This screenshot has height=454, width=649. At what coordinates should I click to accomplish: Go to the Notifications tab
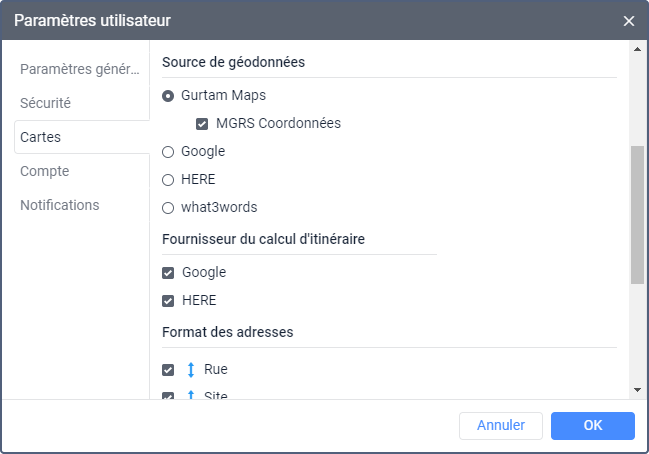pyautogui.click(x=60, y=205)
